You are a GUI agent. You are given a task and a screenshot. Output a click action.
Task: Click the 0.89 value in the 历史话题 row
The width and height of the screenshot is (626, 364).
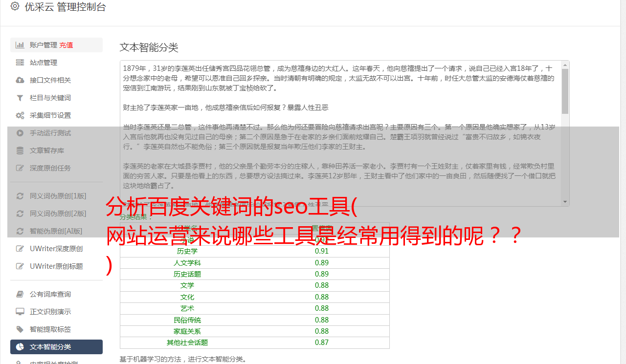point(322,274)
